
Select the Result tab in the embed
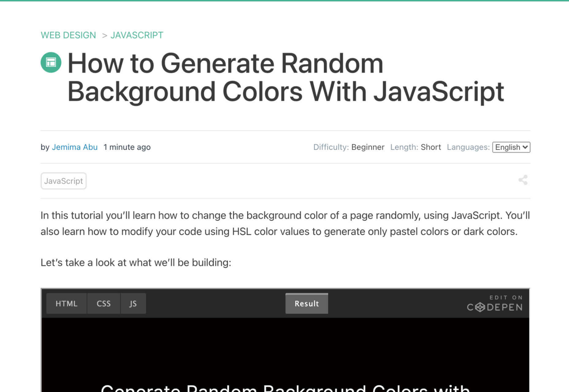(x=307, y=303)
